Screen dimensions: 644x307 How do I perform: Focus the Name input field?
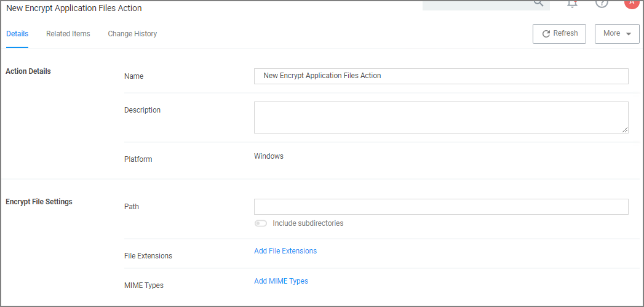[x=441, y=76]
